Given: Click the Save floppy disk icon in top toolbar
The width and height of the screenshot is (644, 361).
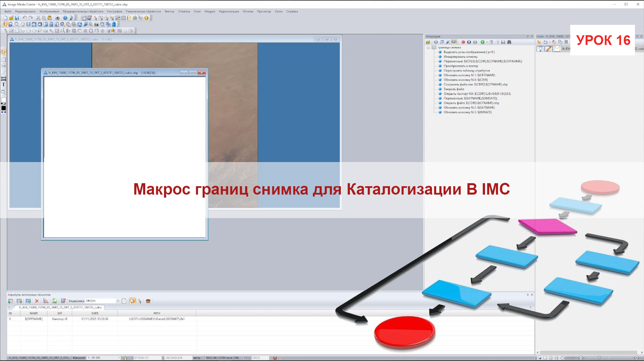Looking at the screenshot, I should (x=17, y=18).
